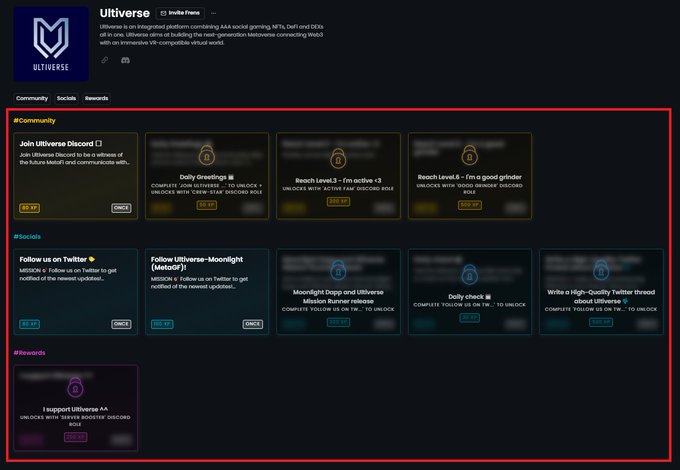Select Moonlight Dapp Mission Runner release title
Viewport: 680px width, 470px height.
click(338, 297)
